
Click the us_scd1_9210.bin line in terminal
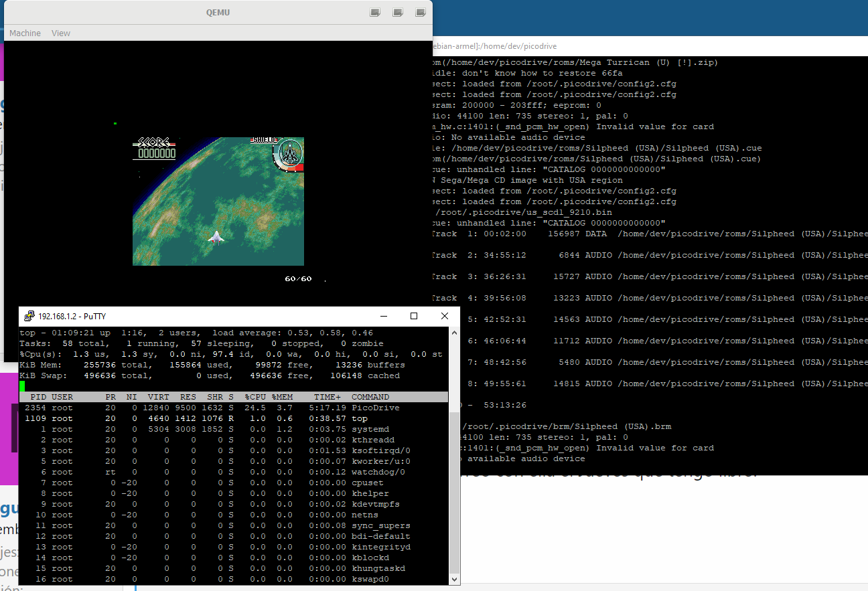[x=524, y=212]
